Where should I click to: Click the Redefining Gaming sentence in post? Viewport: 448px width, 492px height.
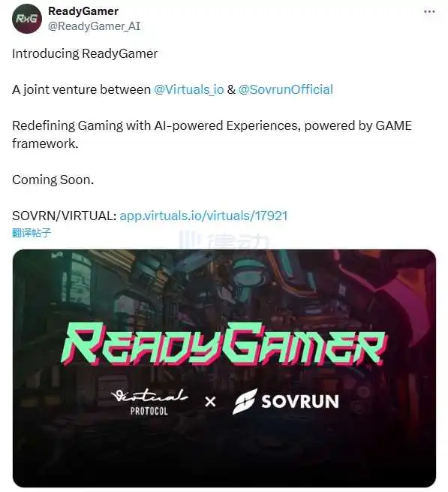[212, 134]
